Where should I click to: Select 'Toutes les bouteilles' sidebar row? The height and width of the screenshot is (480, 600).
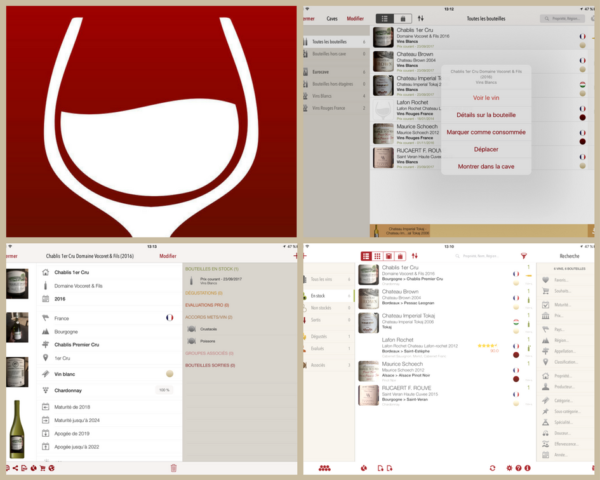[x=336, y=42]
